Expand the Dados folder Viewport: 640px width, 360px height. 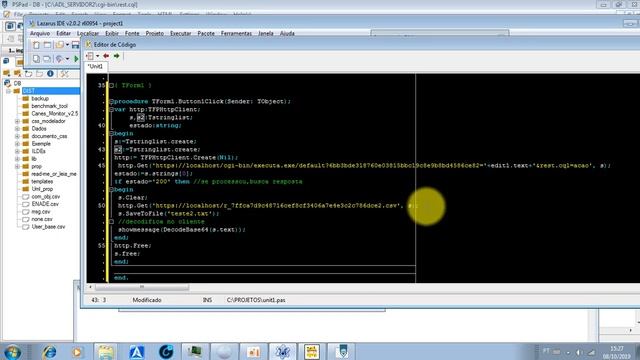17,129
